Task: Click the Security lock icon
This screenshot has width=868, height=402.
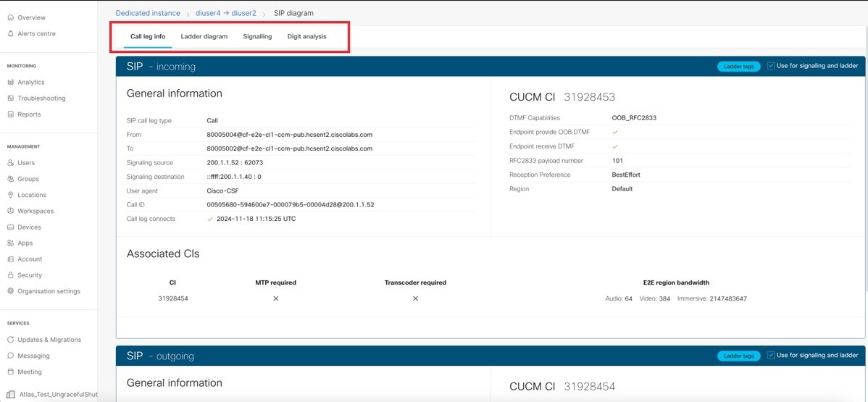Action: coord(10,275)
